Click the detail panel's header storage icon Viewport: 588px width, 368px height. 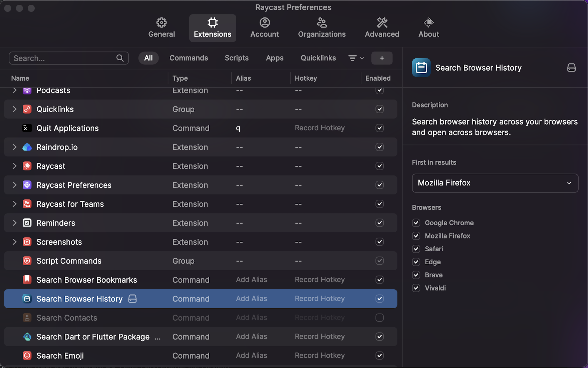[571, 68]
